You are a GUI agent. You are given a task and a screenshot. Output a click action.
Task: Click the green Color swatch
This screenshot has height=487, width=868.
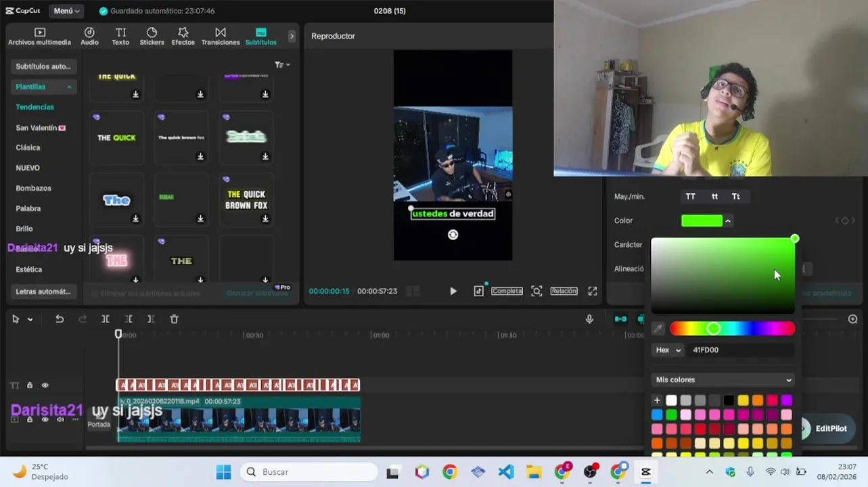coord(702,221)
